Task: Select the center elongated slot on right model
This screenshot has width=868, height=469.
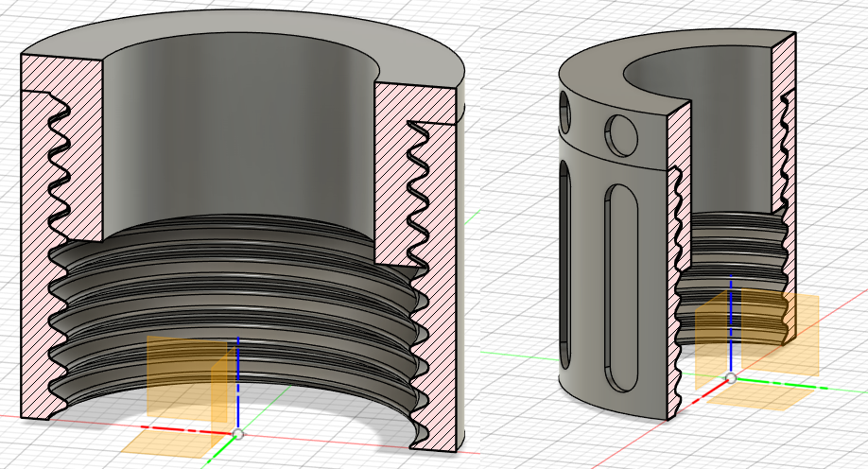Action: pos(621,288)
